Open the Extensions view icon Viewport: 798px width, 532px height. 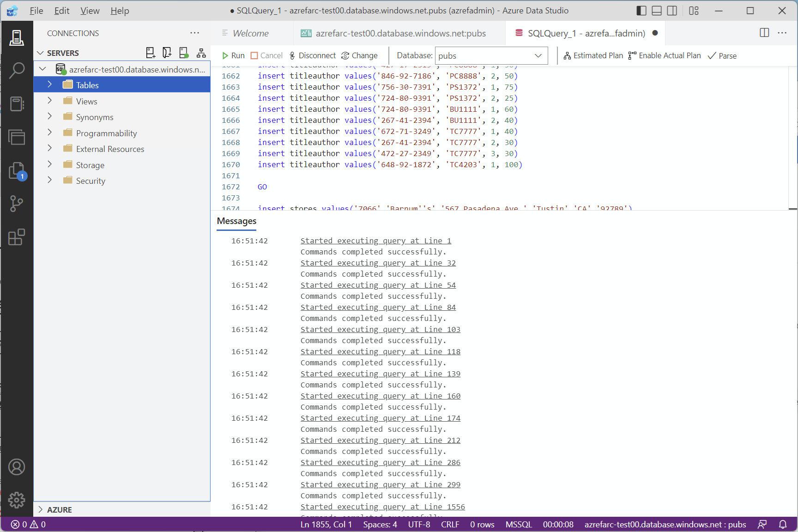point(17,237)
